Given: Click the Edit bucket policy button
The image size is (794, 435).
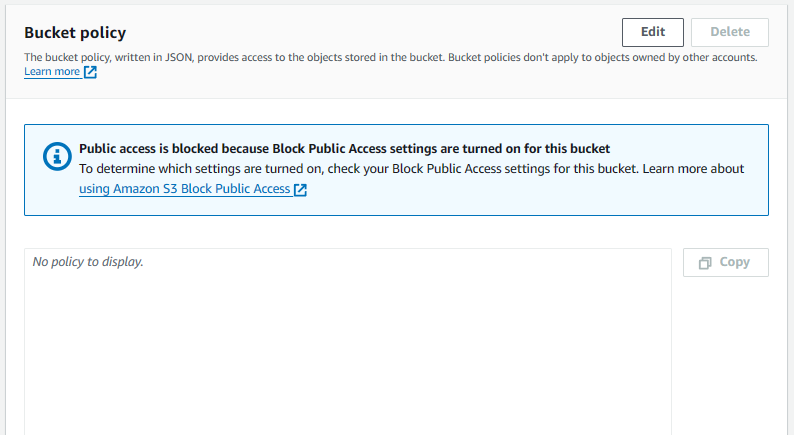Looking at the screenshot, I should click(x=653, y=32).
